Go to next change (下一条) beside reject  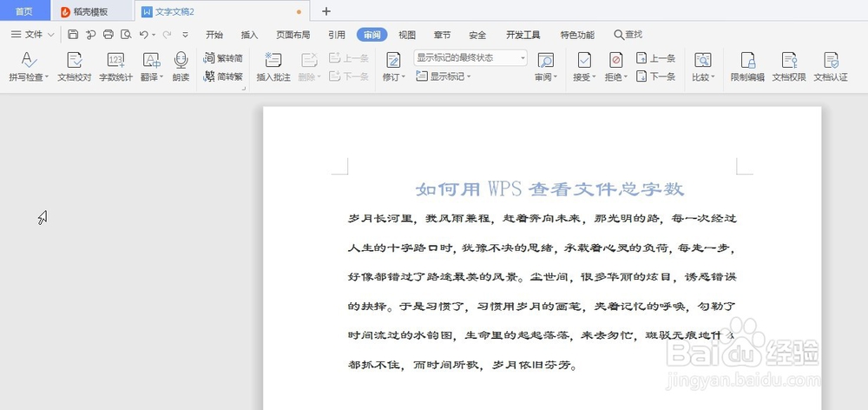(656, 76)
